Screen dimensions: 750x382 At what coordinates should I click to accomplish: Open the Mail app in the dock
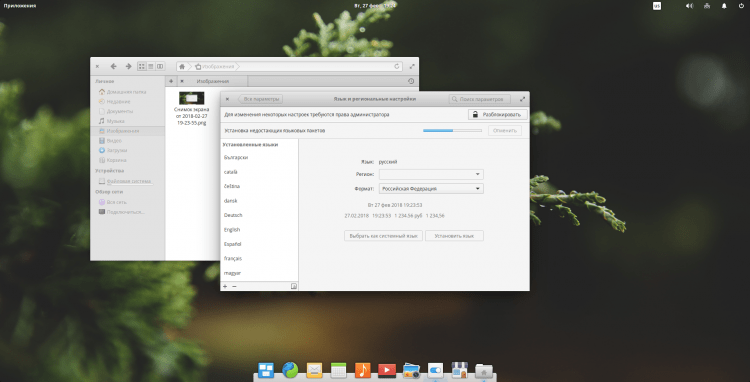point(314,370)
